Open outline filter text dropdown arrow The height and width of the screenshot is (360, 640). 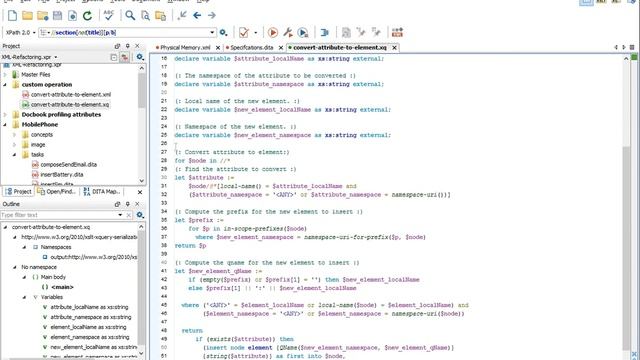(x=120, y=215)
